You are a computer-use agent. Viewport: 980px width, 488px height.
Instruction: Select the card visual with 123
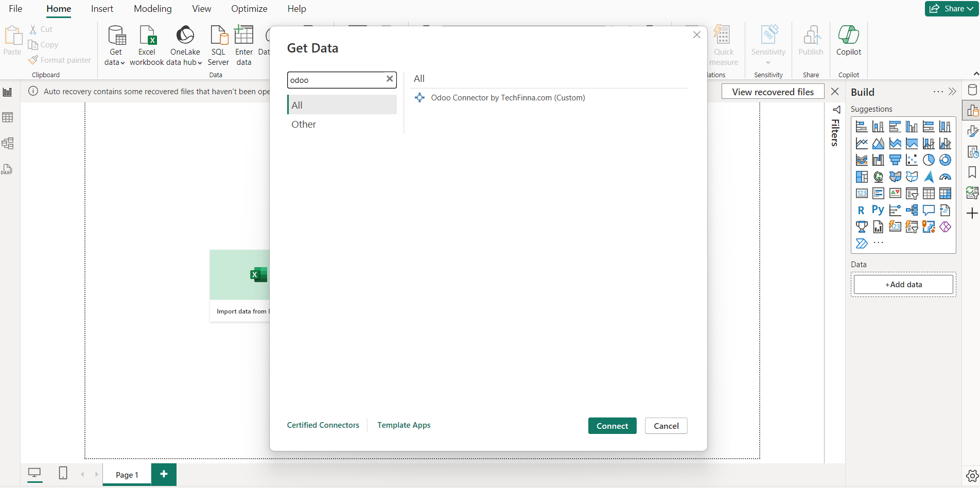click(862, 194)
